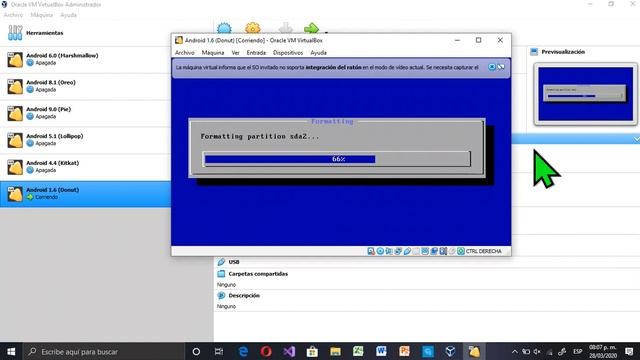Click the Descartar down-arrow toolbar icon

click(x=286, y=28)
